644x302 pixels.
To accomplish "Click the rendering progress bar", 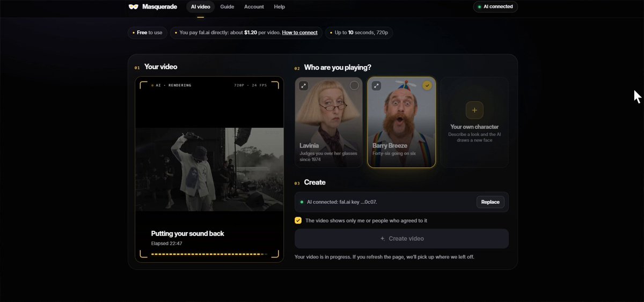I will (209, 254).
